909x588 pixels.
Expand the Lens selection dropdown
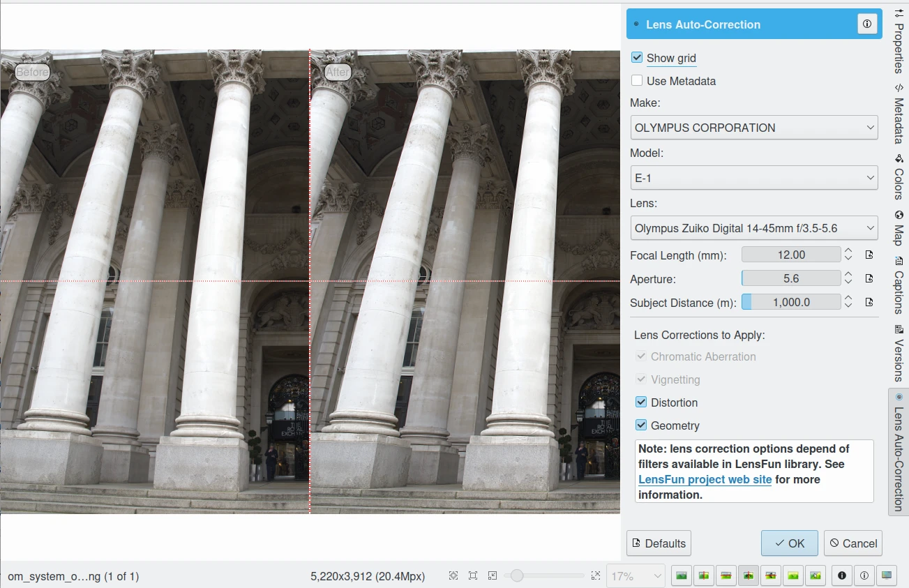753,228
